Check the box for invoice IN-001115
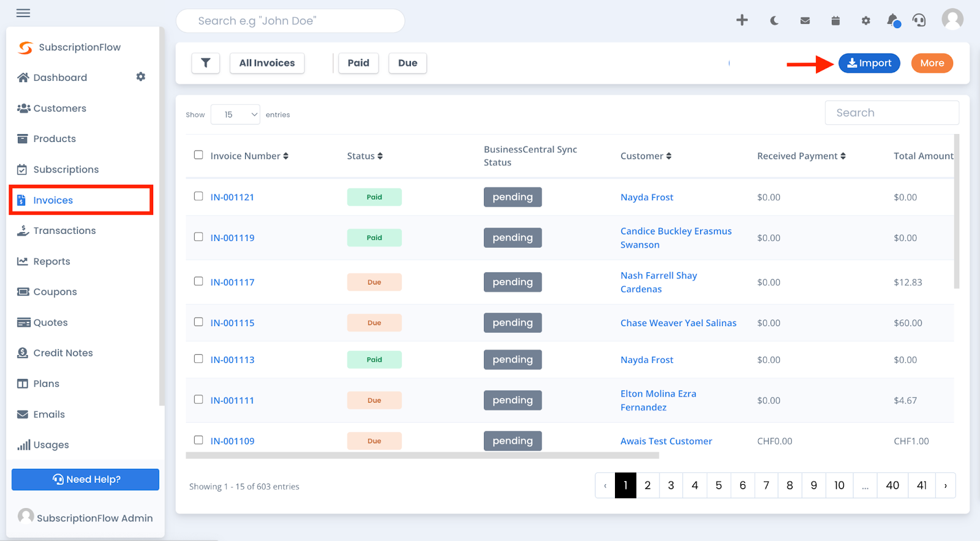Image resolution: width=980 pixels, height=541 pixels. 198,321
